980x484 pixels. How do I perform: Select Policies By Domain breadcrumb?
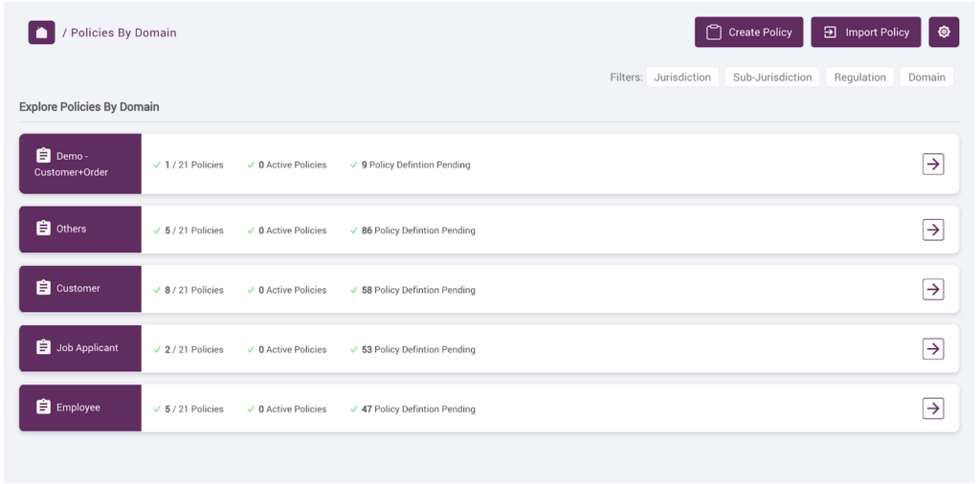click(x=123, y=33)
